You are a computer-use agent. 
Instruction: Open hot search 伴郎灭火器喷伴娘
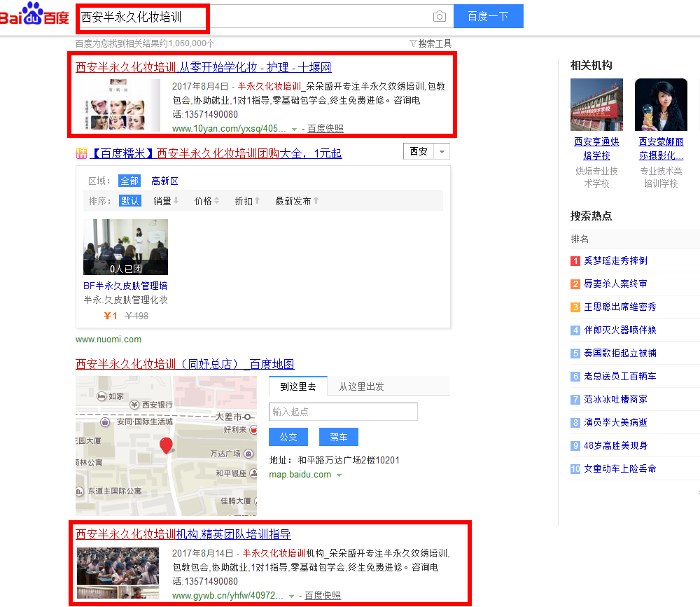(620, 330)
